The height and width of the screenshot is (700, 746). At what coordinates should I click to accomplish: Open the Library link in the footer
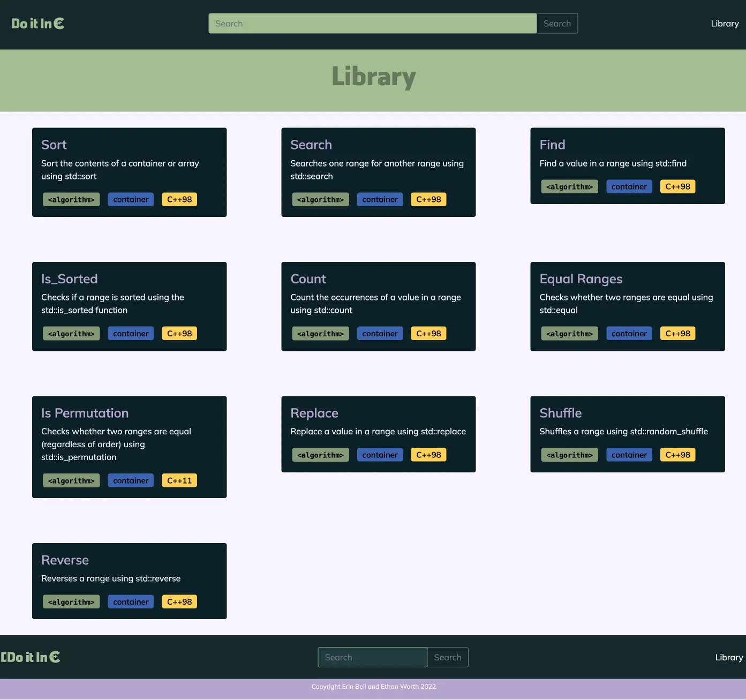(x=729, y=657)
